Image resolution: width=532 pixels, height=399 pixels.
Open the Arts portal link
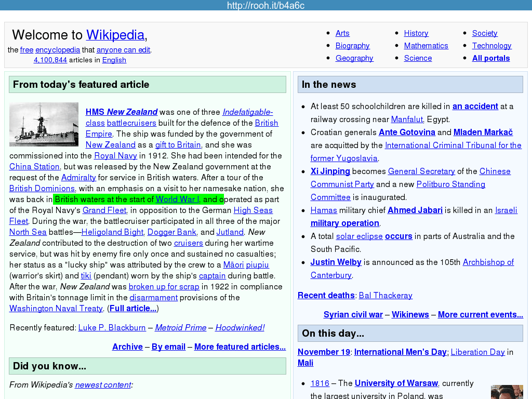(x=342, y=33)
